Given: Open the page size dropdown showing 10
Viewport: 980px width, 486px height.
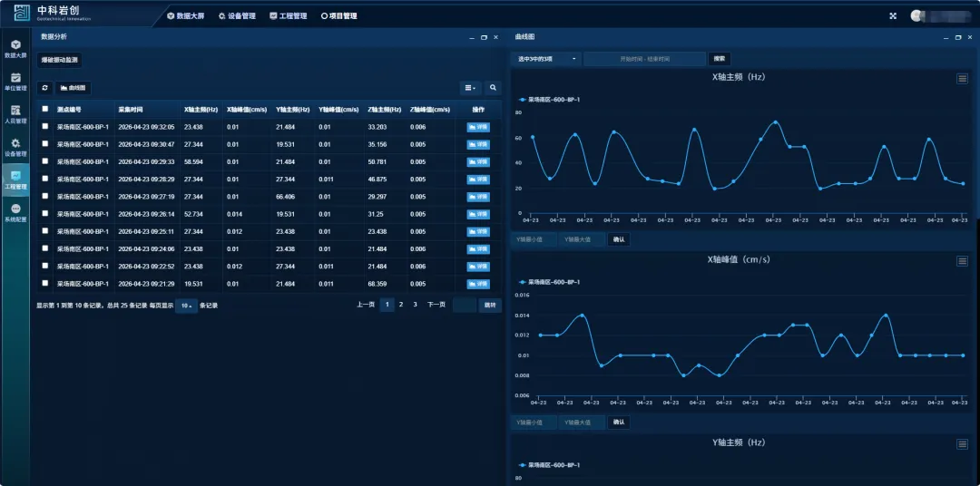Looking at the screenshot, I should (186, 306).
